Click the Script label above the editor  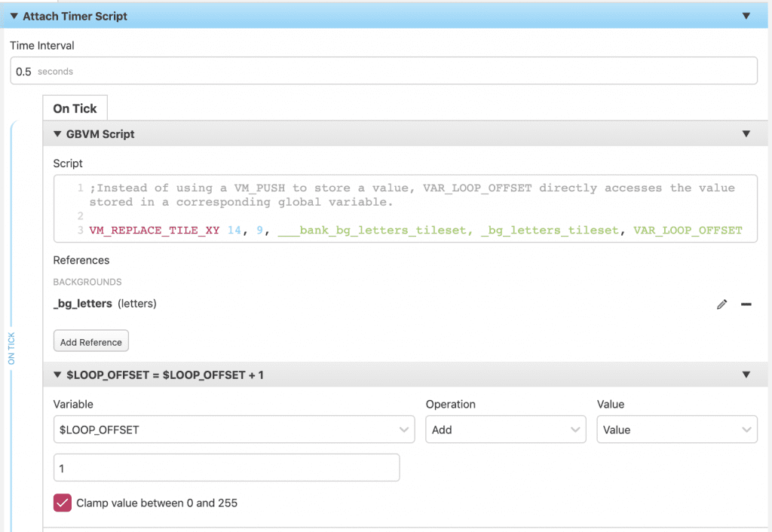(68, 164)
